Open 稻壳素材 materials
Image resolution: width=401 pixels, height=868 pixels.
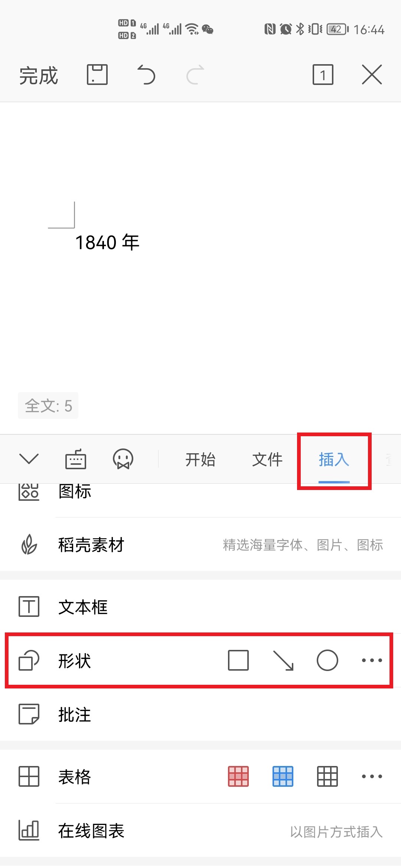point(200,545)
